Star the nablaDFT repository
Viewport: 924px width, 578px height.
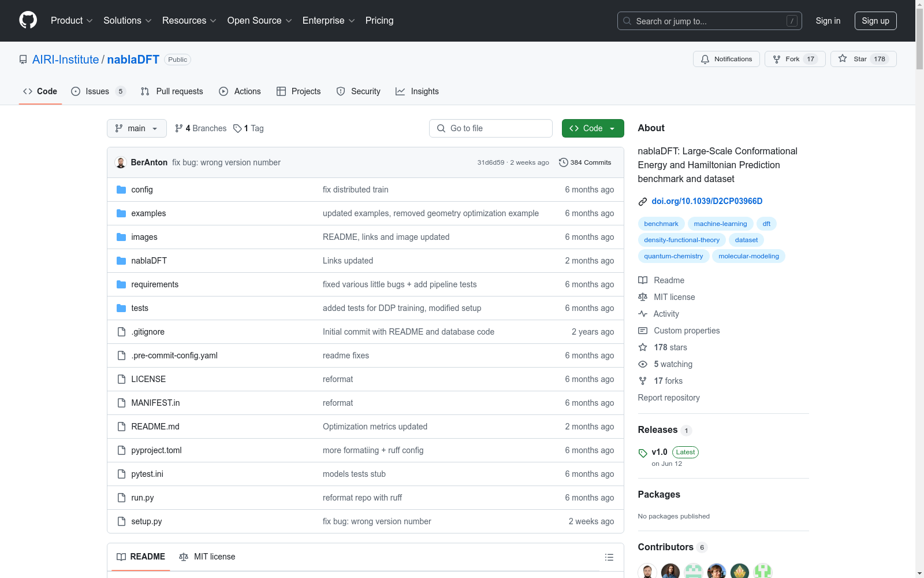tap(863, 59)
